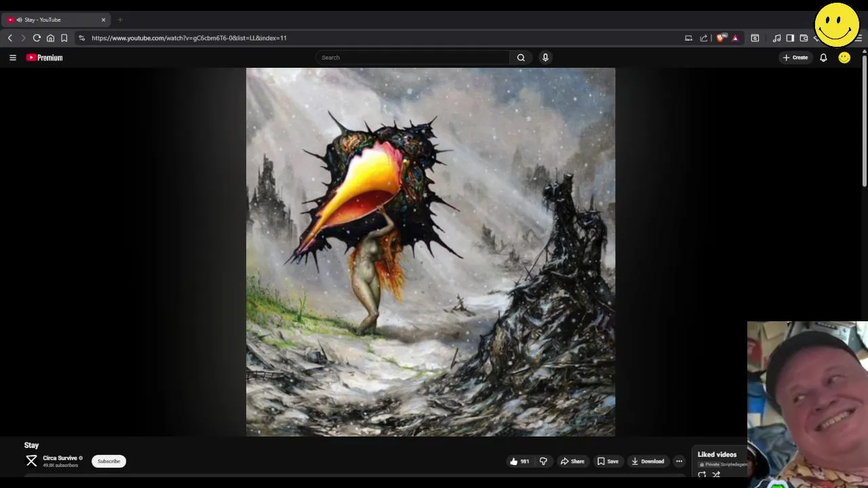
Task: Click the album art video player
Action: (x=431, y=251)
